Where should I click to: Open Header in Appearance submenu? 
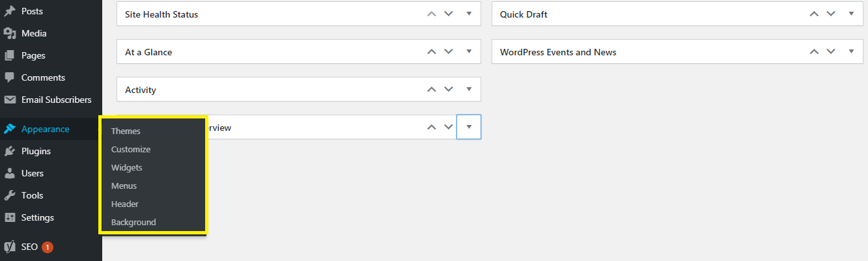pyautogui.click(x=125, y=204)
